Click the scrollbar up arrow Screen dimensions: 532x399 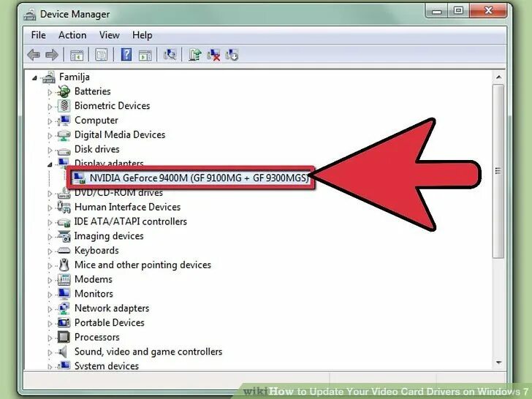(x=498, y=77)
